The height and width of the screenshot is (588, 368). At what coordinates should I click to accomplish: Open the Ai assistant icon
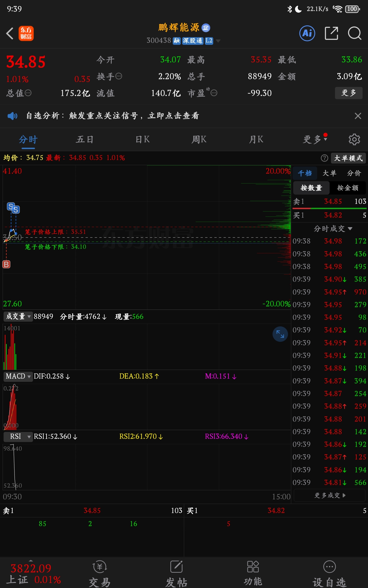click(307, 33)
